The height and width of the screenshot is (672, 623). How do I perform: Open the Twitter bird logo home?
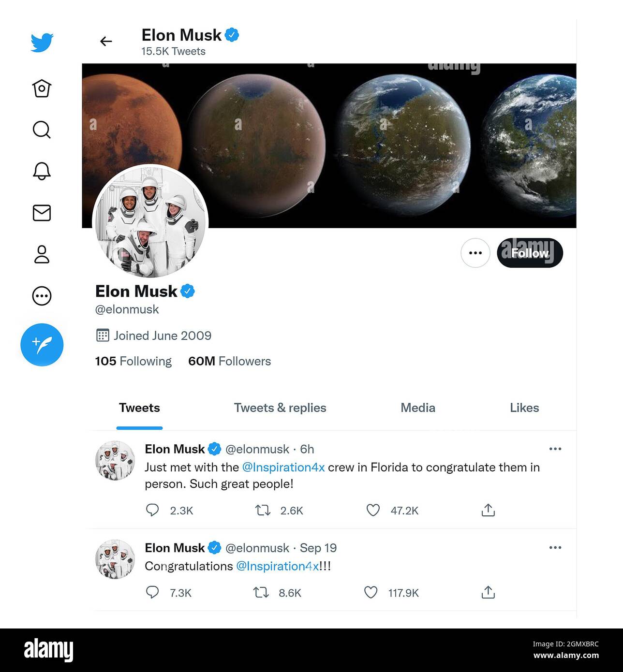coord(42,42)
